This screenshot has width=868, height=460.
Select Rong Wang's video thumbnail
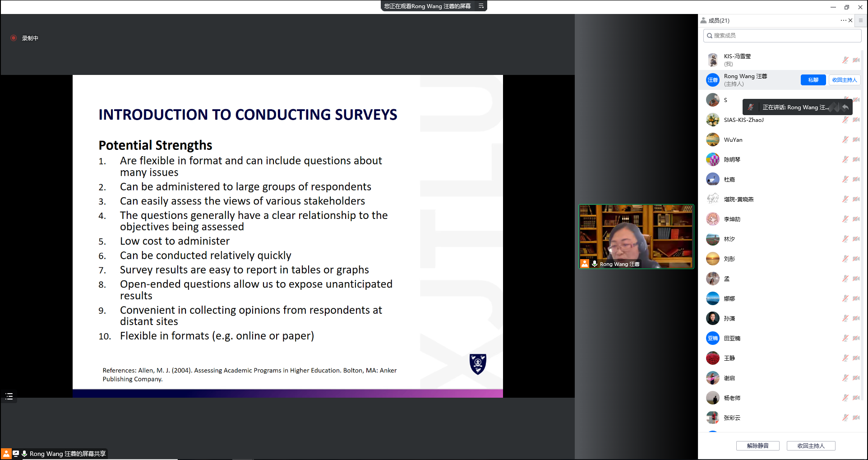pyautogui.click(x=636, y=237)
